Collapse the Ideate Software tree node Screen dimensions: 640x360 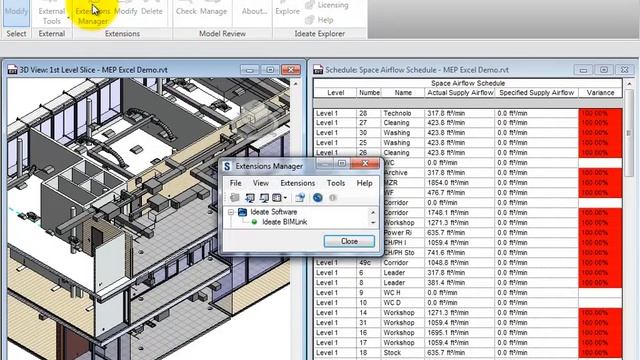(231, 212)
